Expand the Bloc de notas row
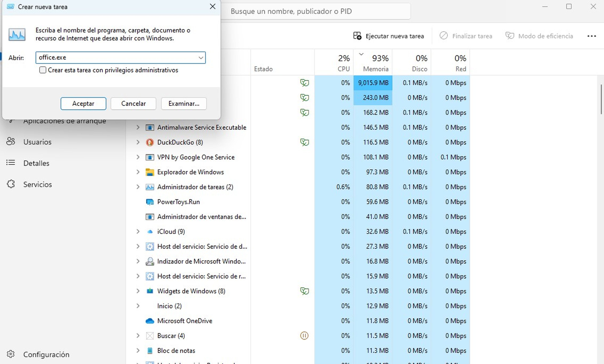 (138, 351)
